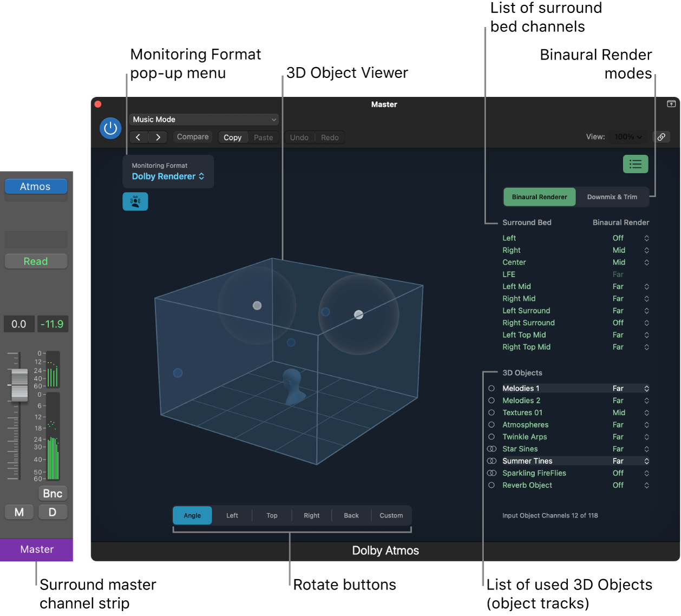Click the Compare button in the plug-in header
Viewport: 681px width, 616px height.
(192, 137)
